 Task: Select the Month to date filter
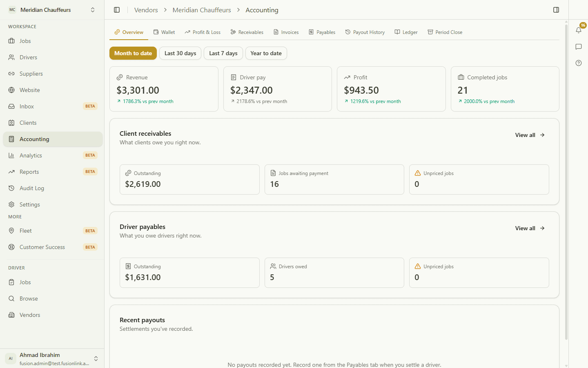coord(133,53)
